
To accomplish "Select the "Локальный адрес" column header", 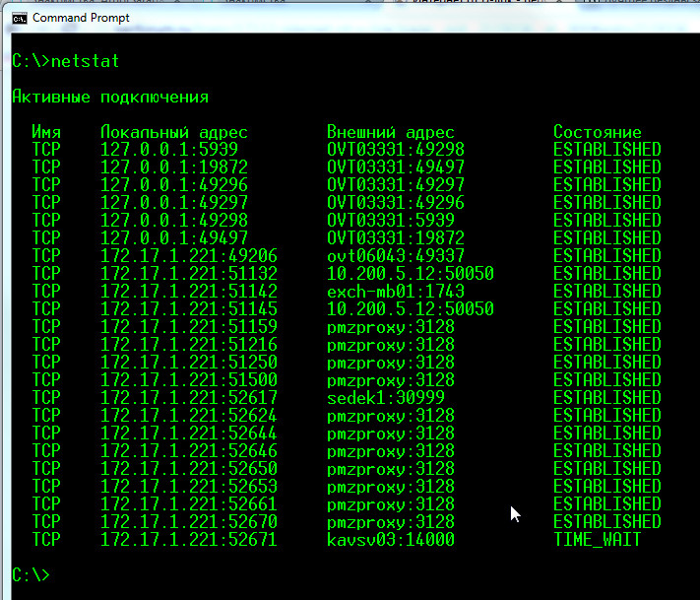I will [x=174, y=132].
